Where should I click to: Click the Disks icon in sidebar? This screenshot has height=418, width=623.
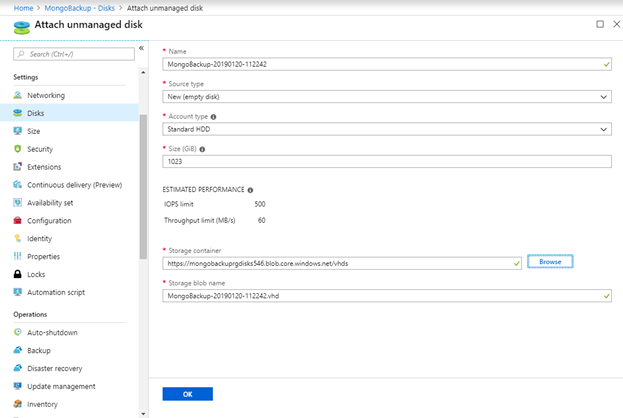pos(17,113)
